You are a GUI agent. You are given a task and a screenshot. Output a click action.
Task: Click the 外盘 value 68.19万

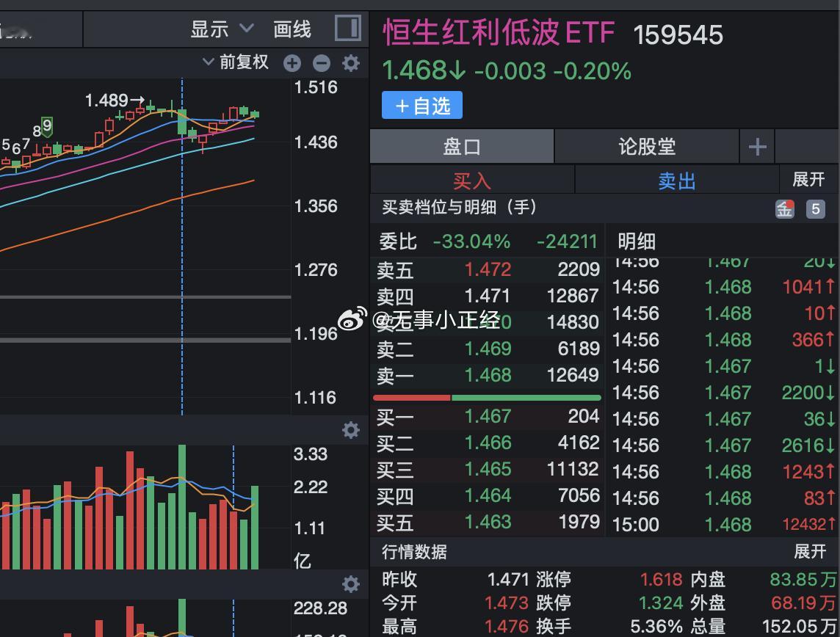pos(803,603)
